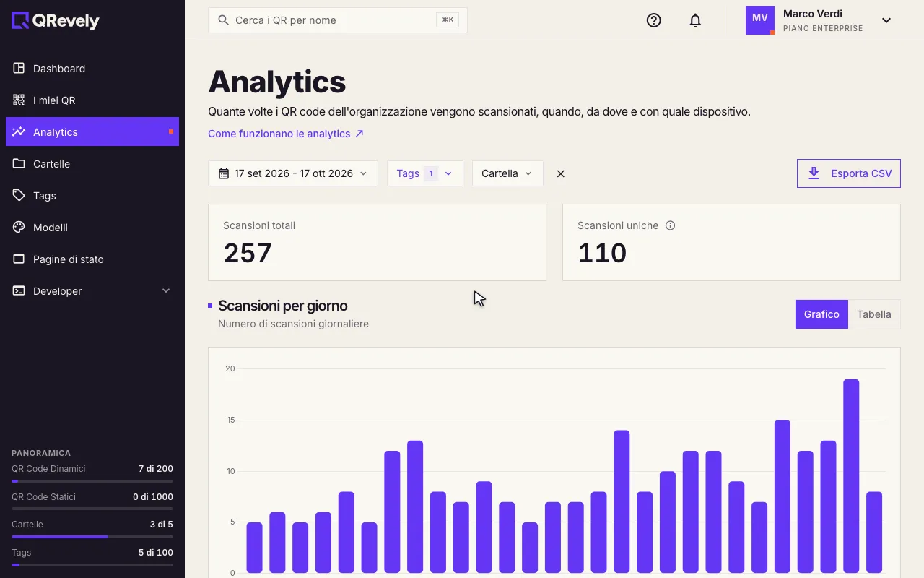
Task: Click the info icon beside Scansioni uniche
Action: (670, 225)
